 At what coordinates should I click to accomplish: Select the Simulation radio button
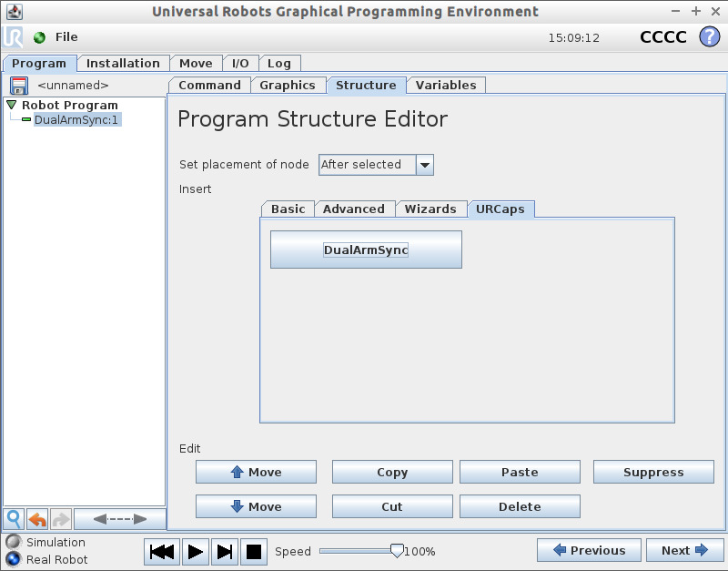13,542
